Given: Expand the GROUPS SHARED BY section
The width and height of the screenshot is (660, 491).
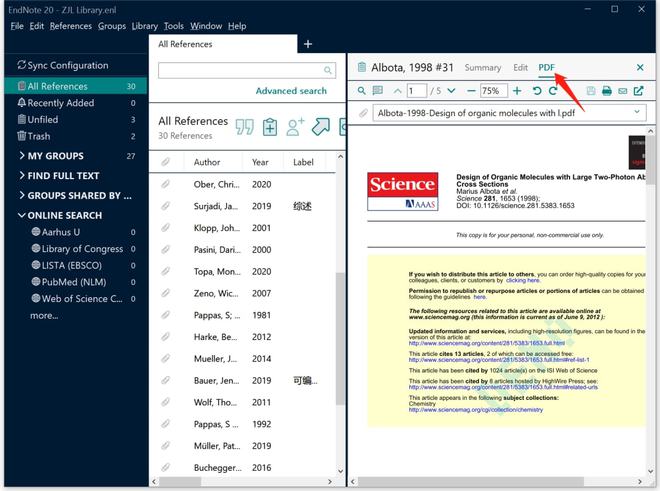Looking at the screenshot, I should [x=22, y=195].
